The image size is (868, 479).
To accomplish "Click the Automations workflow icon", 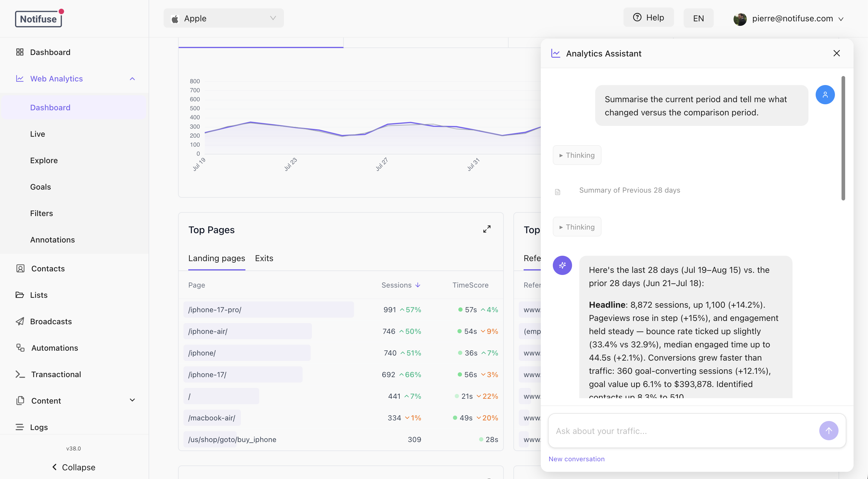I will point(20,348).
